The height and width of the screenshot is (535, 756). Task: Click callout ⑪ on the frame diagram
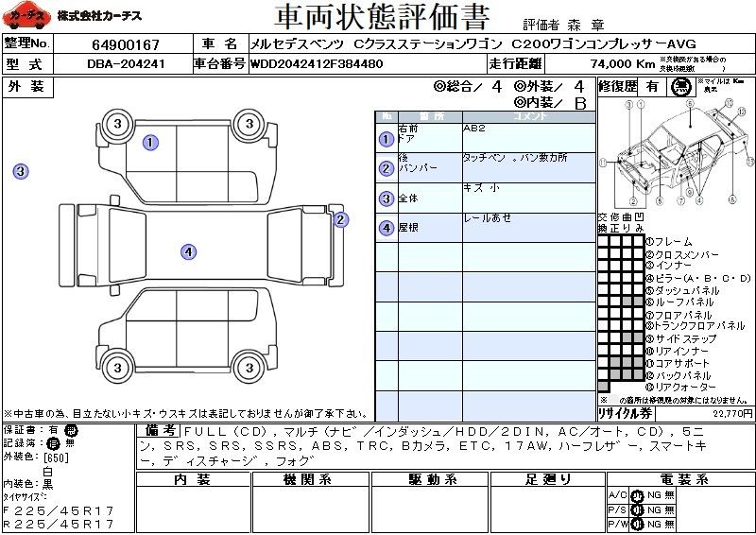(603, 163)
